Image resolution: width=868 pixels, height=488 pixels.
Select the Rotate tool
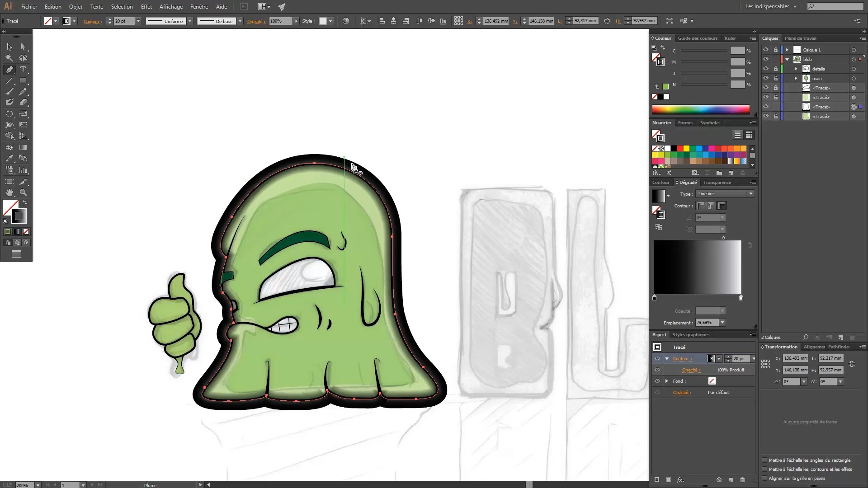click(x=9, y=114)
